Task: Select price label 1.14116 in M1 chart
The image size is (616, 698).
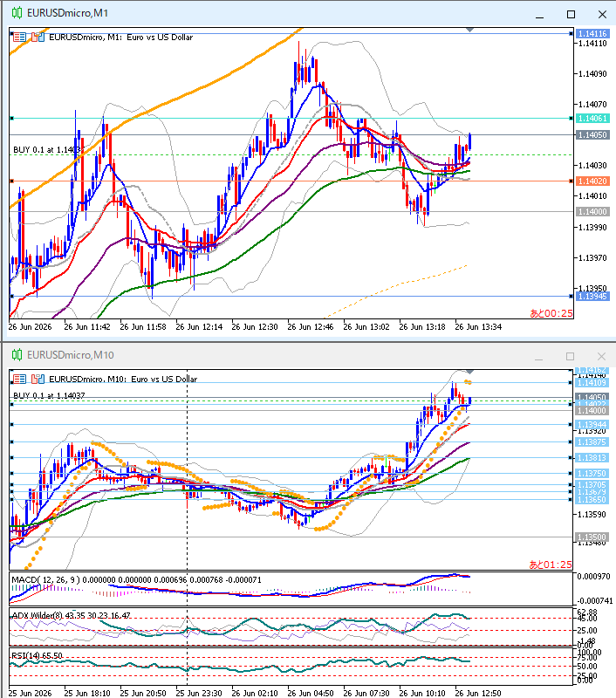Action: 592,33
